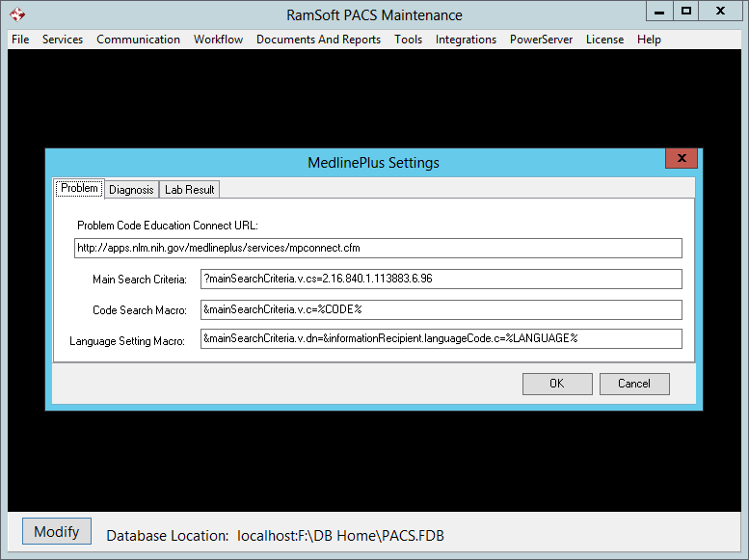Click the Modify button

tap(57, 532)
